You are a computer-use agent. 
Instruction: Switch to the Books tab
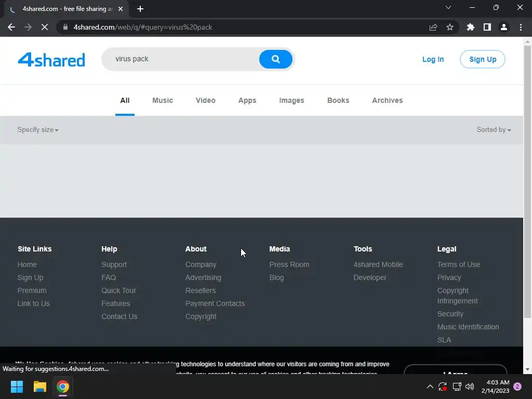pyautogui.click(x=338, y=100)
